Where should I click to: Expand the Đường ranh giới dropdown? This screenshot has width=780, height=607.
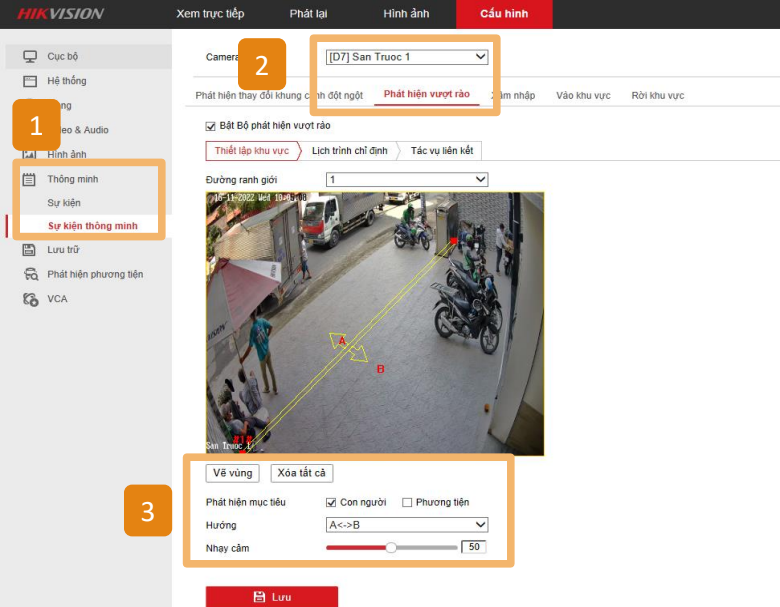pyautogui.click(x=407, y=179)
